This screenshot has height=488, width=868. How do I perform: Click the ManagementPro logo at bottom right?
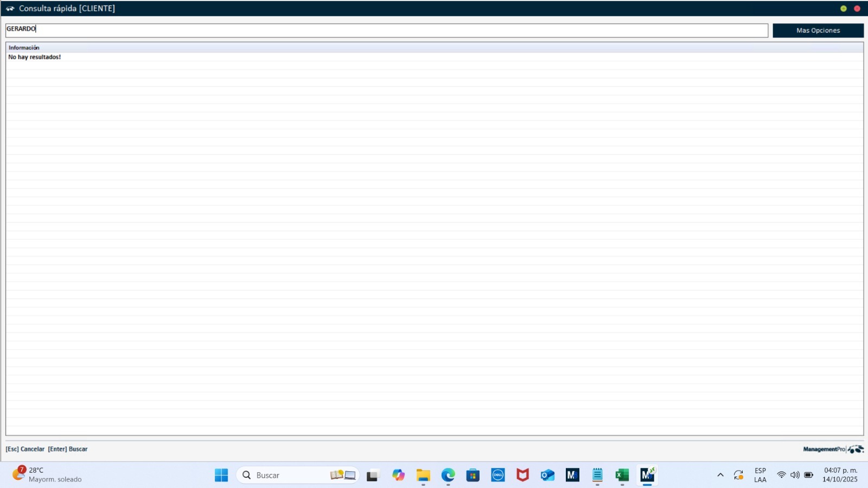pyautogui.click(x=833, y=449)
